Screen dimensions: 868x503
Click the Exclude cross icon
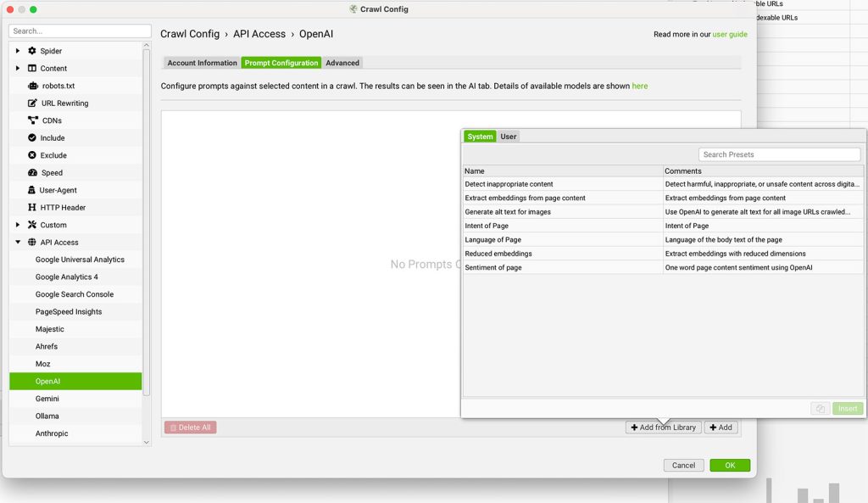[32, 155]
